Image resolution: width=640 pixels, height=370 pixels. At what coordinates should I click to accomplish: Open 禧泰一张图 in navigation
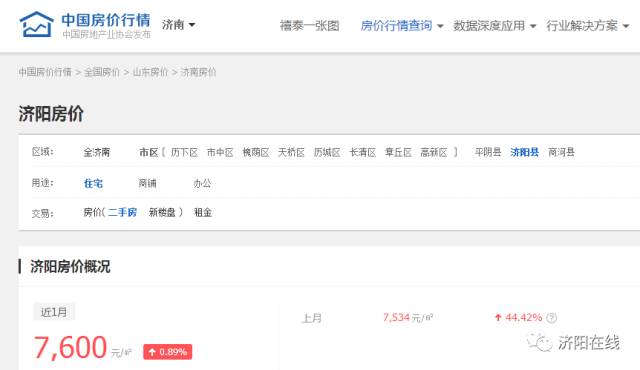tap(309, 26)
